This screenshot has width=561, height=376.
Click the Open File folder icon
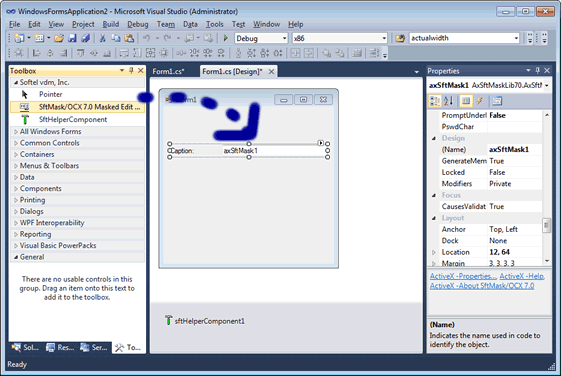(59, 38)
